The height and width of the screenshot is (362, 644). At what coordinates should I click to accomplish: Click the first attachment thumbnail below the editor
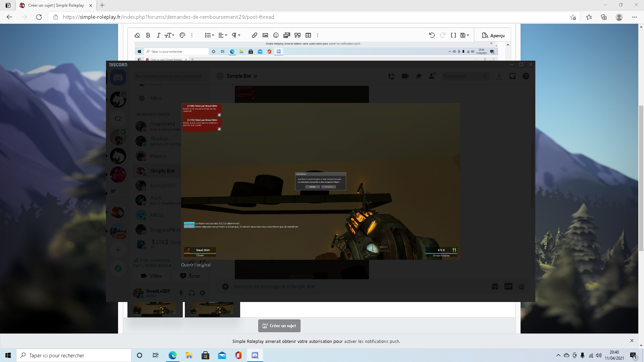pos(155,309)
